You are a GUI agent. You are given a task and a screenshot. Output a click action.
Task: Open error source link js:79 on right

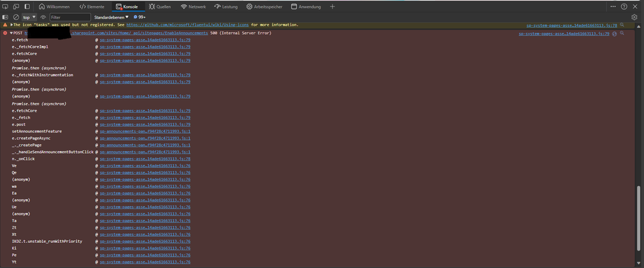point(564,34)
